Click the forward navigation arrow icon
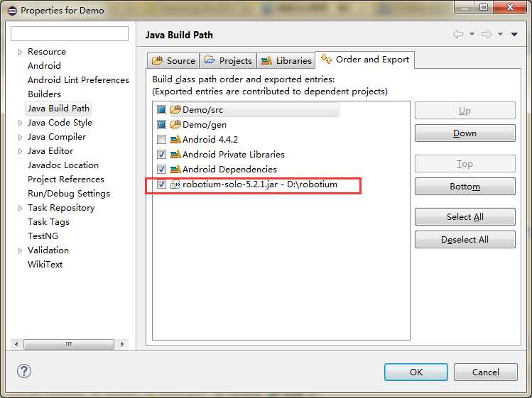 (x=487, y=34)
